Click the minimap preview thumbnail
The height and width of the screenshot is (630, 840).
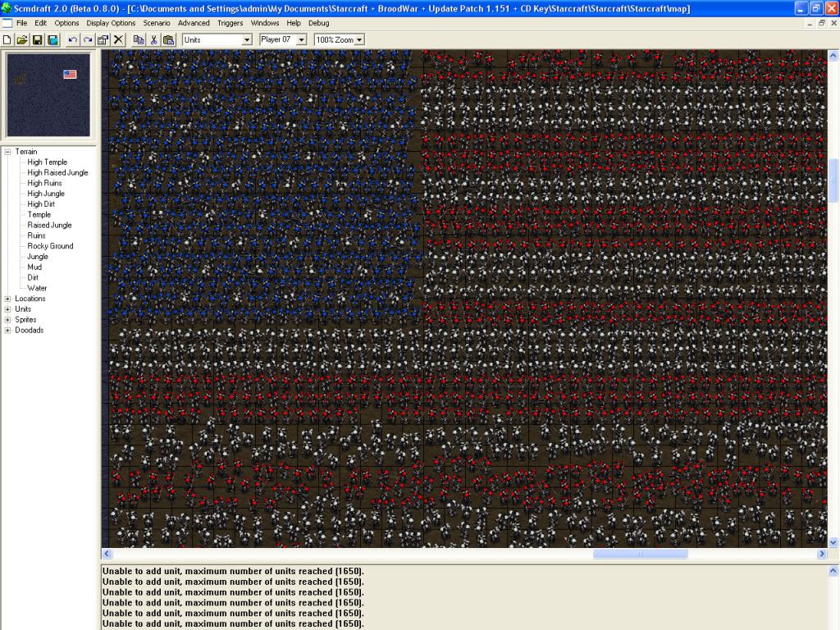coord(48,94)
